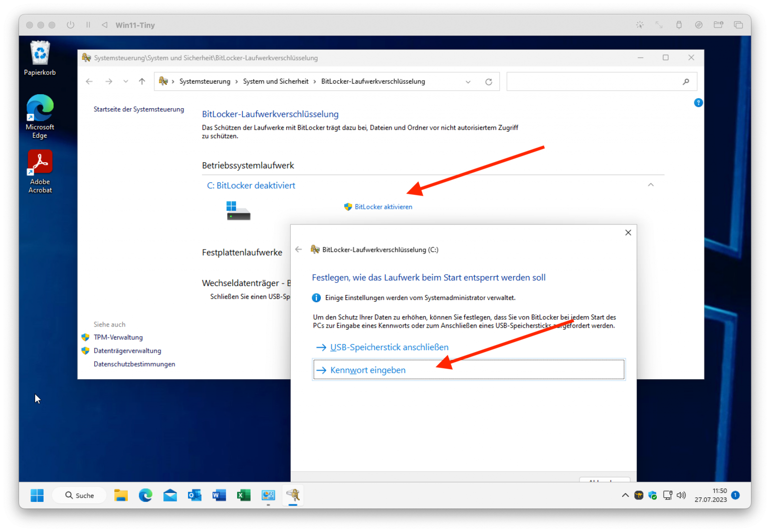Image resolution: width=770 pixels, height=532 pixels.
Task: Open Microsoft Edge from the desktop
Action: click(x=40, y=108)
